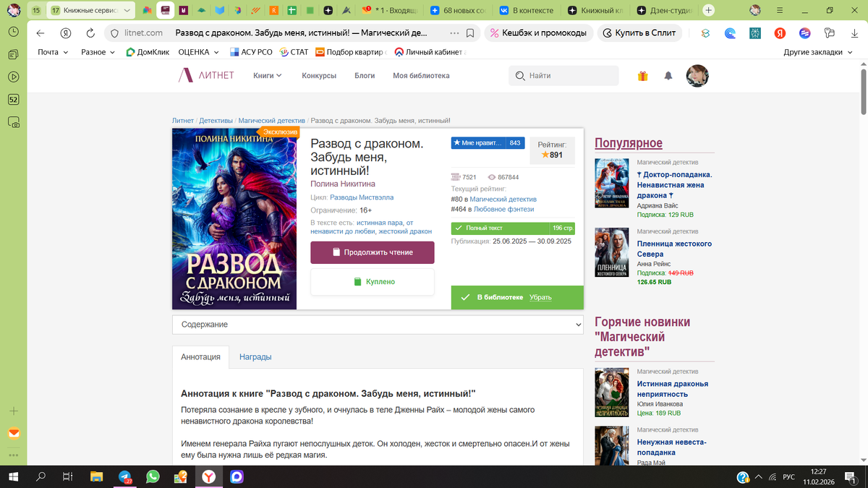Image resolution: width=868 pixels, height=488 pixels.
Task: Click the notifications bell on Litnet
Action: 668,75
